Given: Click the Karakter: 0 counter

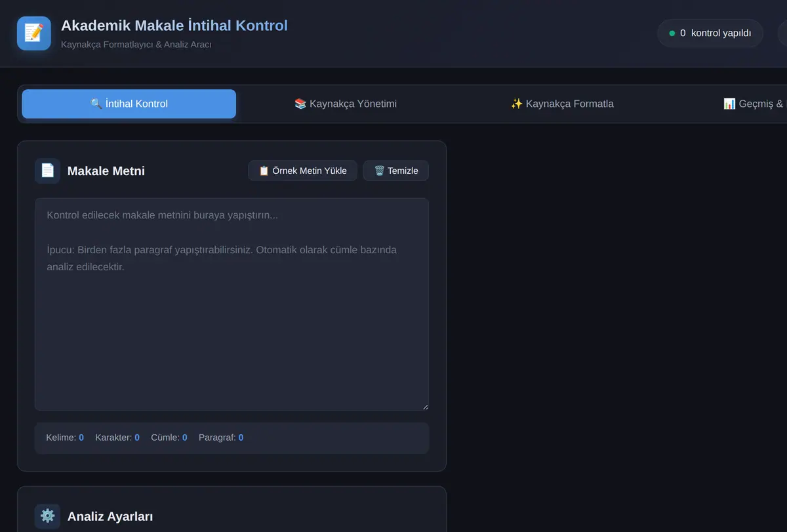Looking at the screenshot, I should [117, 438].
